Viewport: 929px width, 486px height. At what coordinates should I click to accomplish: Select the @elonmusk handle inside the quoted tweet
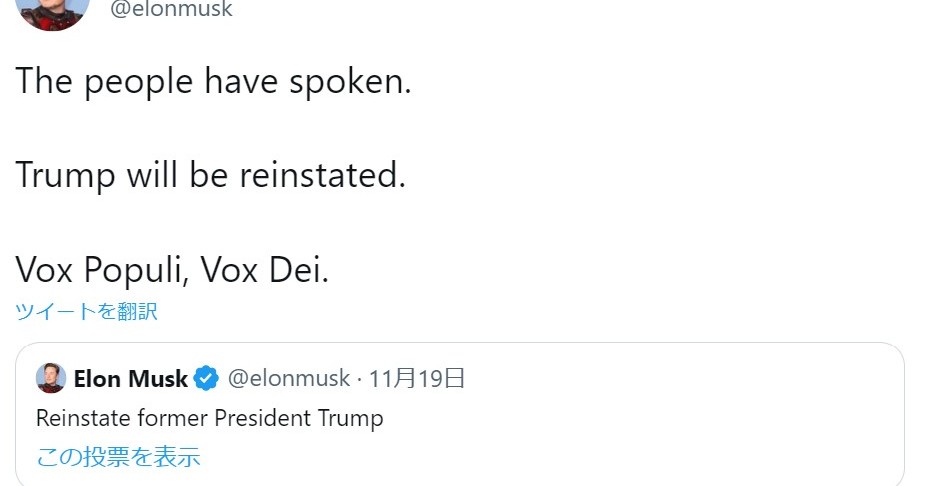pyautogui.click(x=289, y=378)
